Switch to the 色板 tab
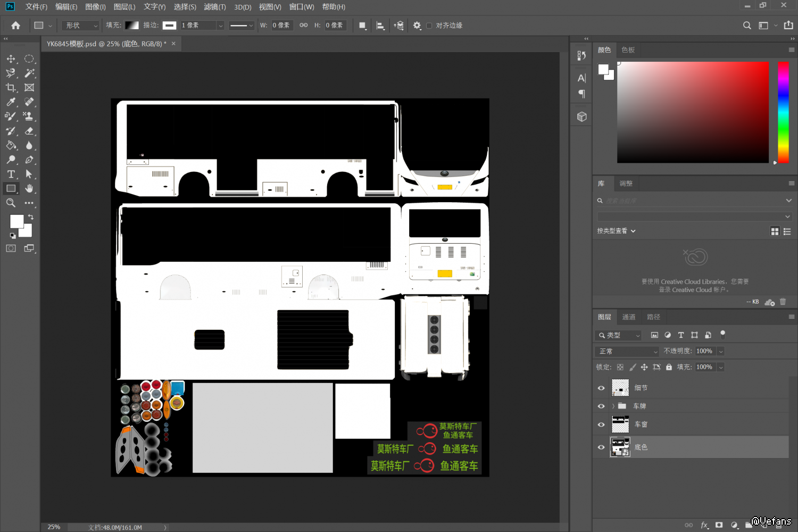The height and width of the screenshot is (532, 798). click(628, 50)
